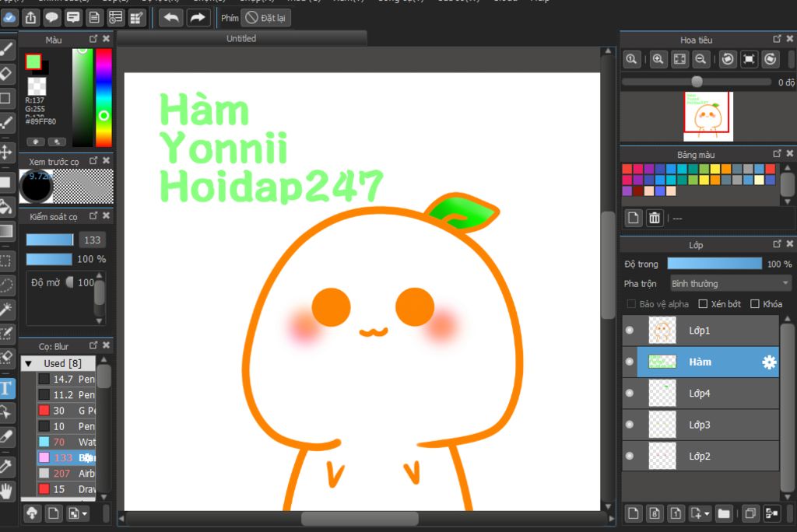Select the 14.7 Pen brush

tap(66, 379)
